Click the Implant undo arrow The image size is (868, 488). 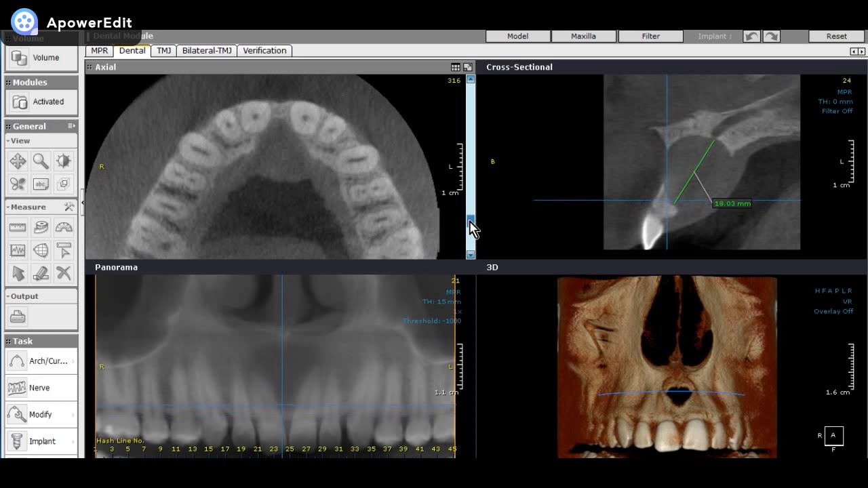[751, 37]
